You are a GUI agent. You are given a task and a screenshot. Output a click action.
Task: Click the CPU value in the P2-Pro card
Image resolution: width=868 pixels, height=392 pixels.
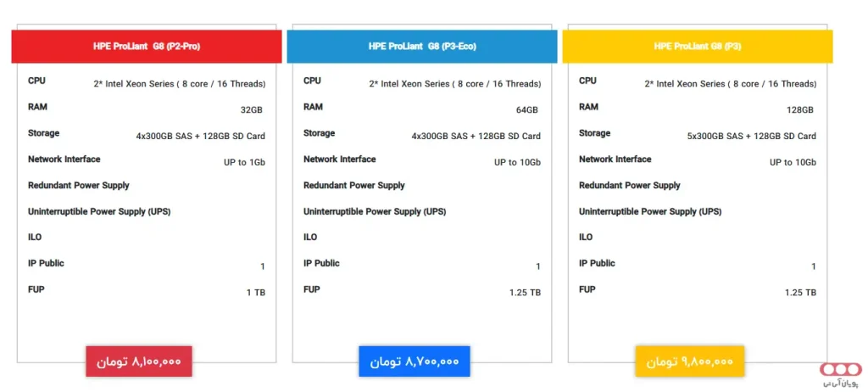point(180,84)
